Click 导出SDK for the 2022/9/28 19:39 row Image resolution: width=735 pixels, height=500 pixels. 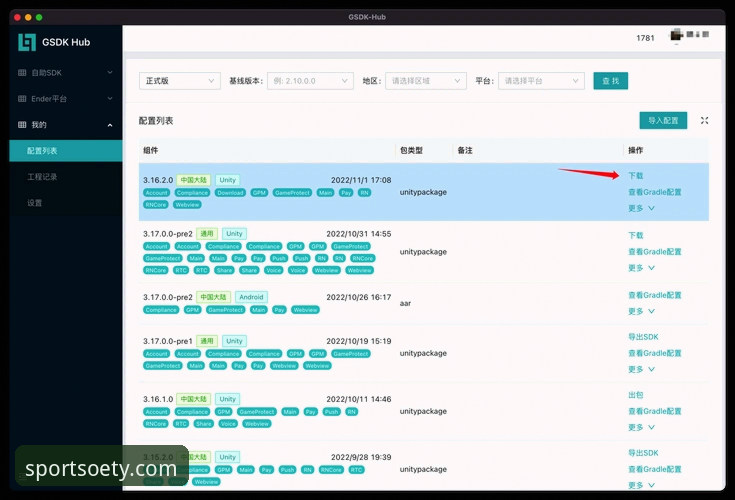(x=643, y=453)
